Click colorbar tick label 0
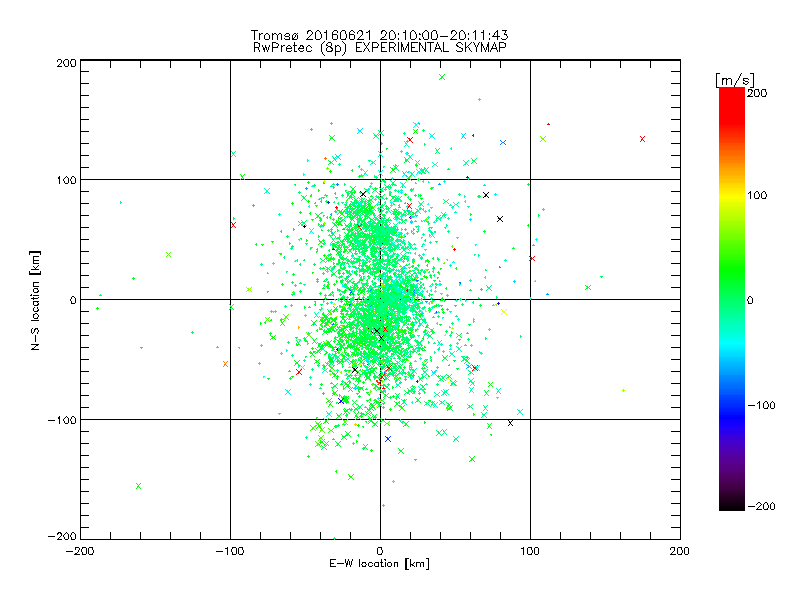 point(750,300)
